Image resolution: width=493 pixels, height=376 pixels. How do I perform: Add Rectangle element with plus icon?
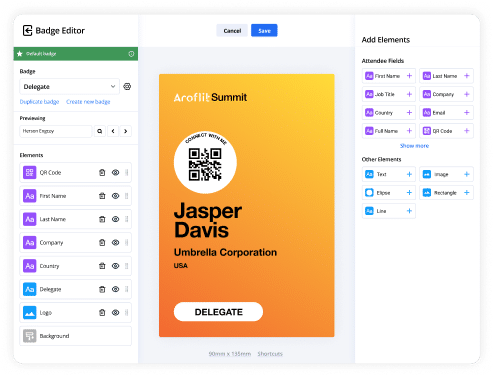tap(467, 192)
